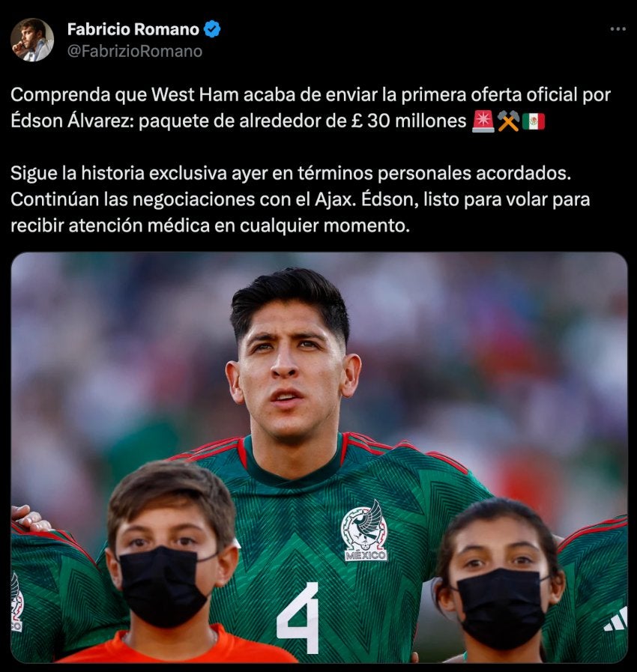Viewport: 637px width, 672px height.
Task: Click the Adidas logo on the right jersey
Action: (x=616, y=620)
